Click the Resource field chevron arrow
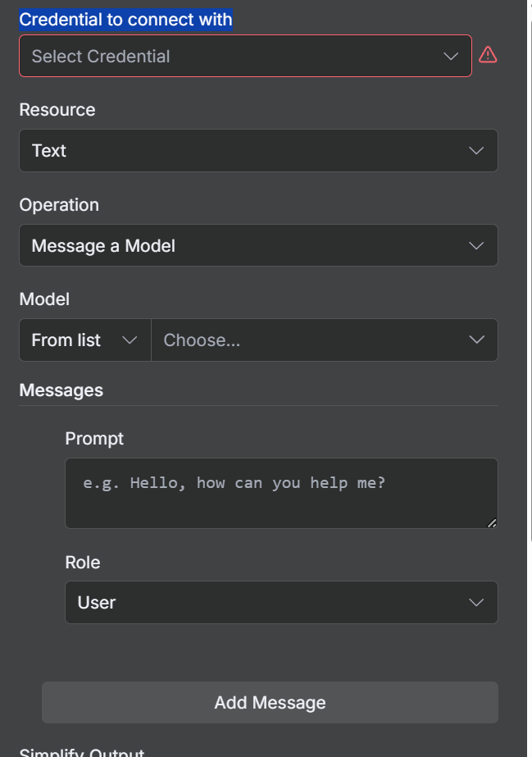Screen dimensions: 532x757 point(476,151)
